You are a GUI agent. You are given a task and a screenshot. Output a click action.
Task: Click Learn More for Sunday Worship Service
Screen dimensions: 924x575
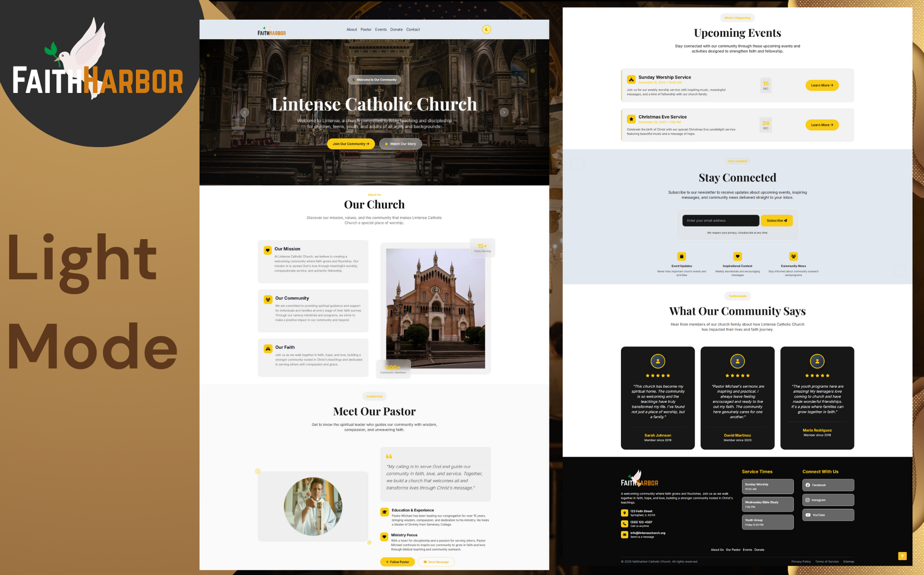(822, 85)
